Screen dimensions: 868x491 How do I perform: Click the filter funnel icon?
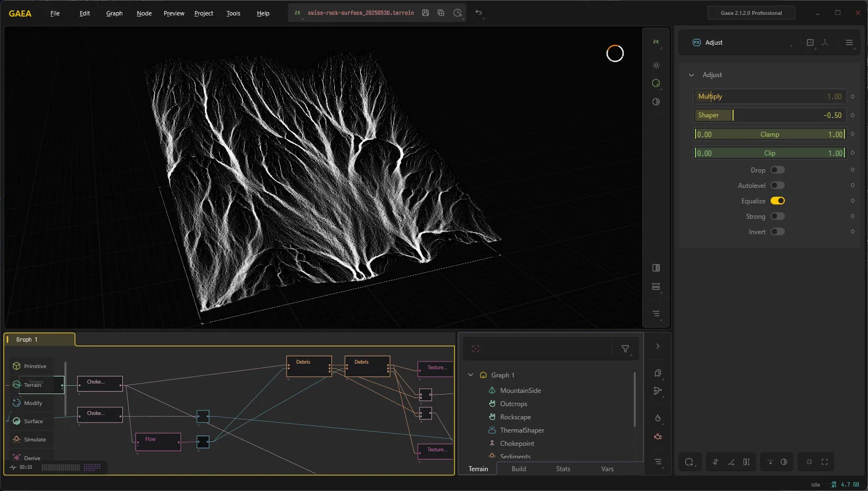[x=625, y=349]
